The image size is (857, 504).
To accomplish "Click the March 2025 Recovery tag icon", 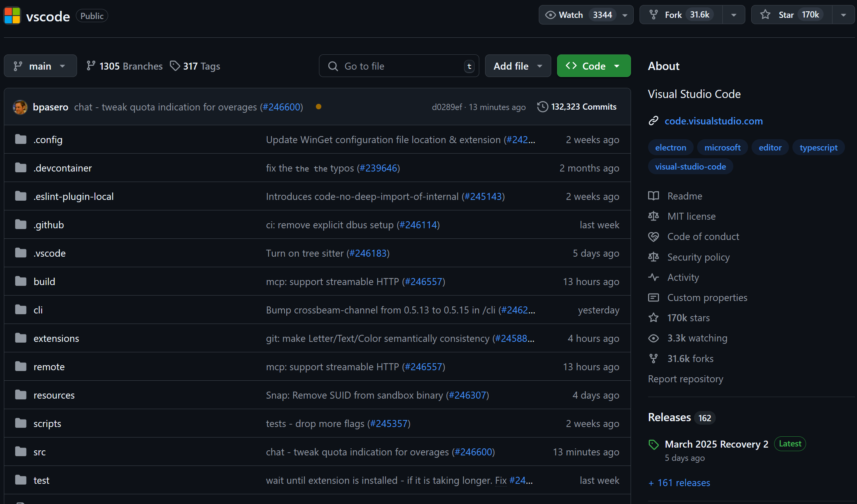I will coord(654,444).
